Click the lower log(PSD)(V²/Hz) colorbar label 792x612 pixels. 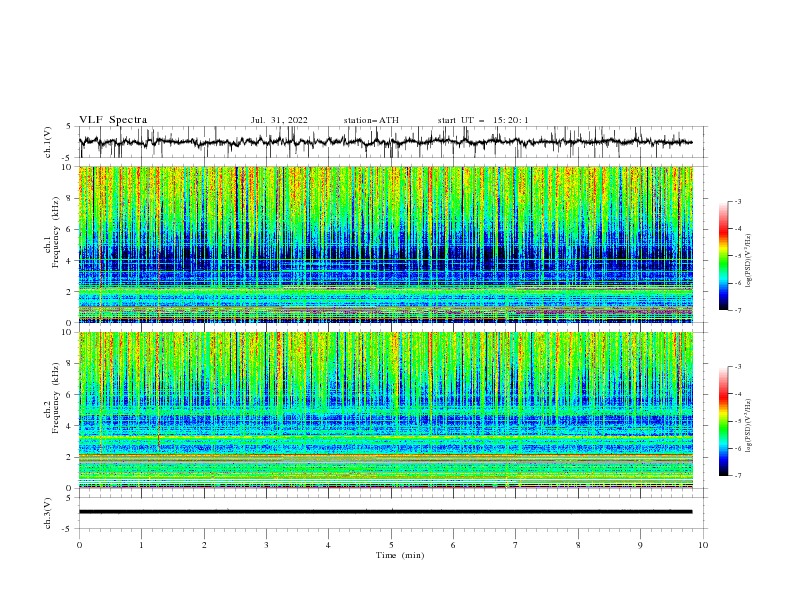pyautogui.click(x=749, y=425)
